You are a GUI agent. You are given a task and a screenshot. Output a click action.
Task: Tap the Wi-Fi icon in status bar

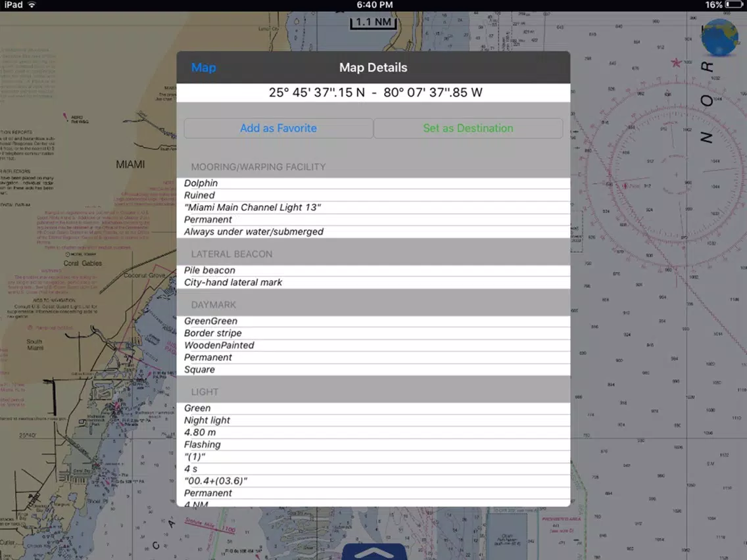click(32, 5)
